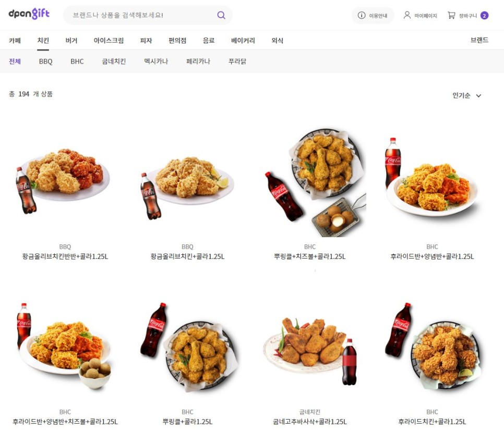The image size is (504, 430).
Task: Click the 황금올리브치킨+콜라1.25L title
Action: coord(187,256)
